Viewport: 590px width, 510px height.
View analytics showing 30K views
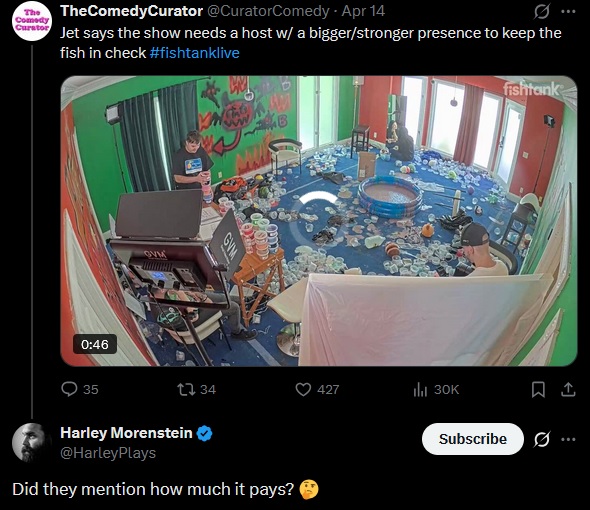(436, 389)
